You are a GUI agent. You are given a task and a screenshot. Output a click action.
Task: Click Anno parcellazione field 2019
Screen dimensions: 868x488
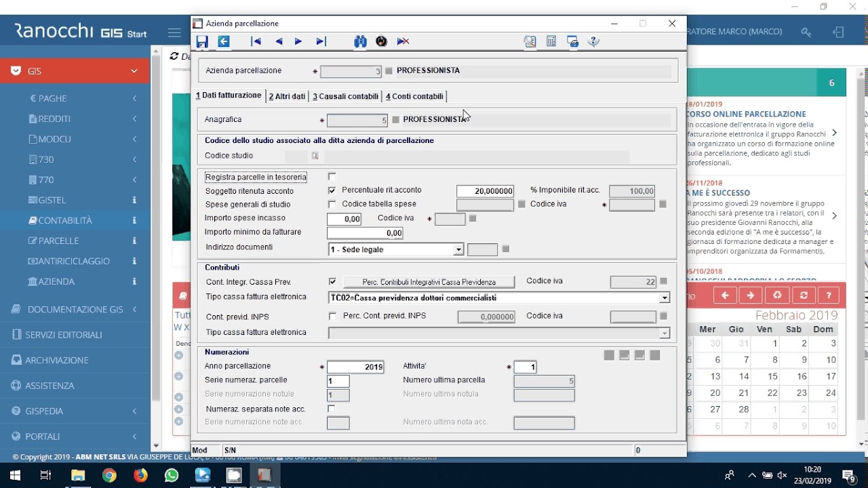(355, 367)
